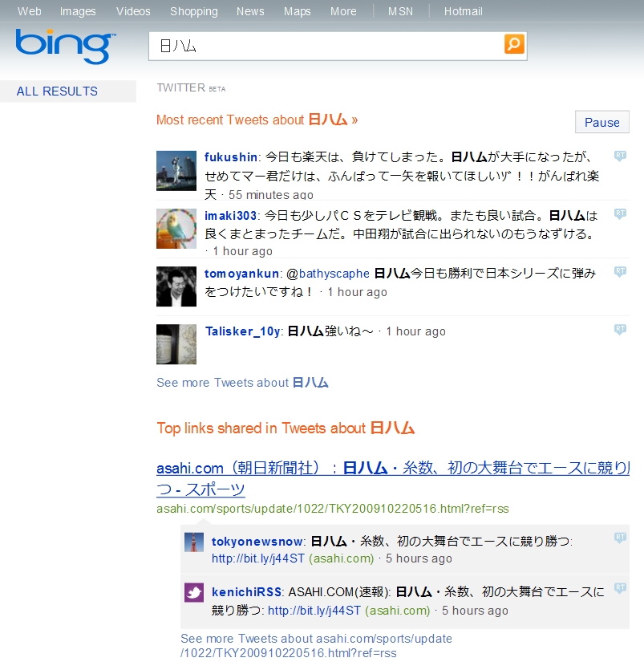Open fukushin's profile avatar
Image resolution: width=644 pixels, height=670 pixels.
point(176,170)
